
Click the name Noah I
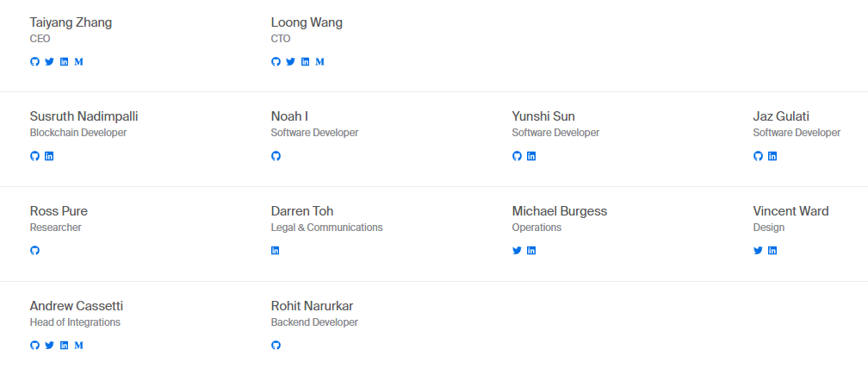289,116
